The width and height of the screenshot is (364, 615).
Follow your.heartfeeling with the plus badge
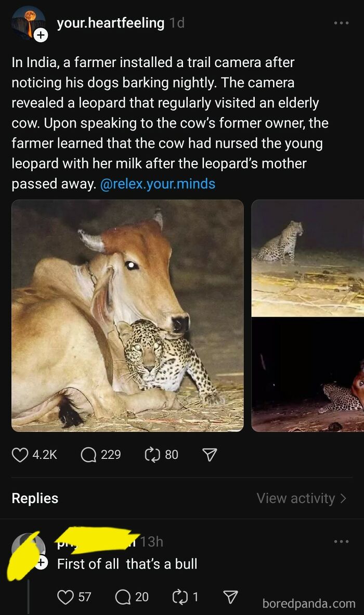(x=41, y=35)
